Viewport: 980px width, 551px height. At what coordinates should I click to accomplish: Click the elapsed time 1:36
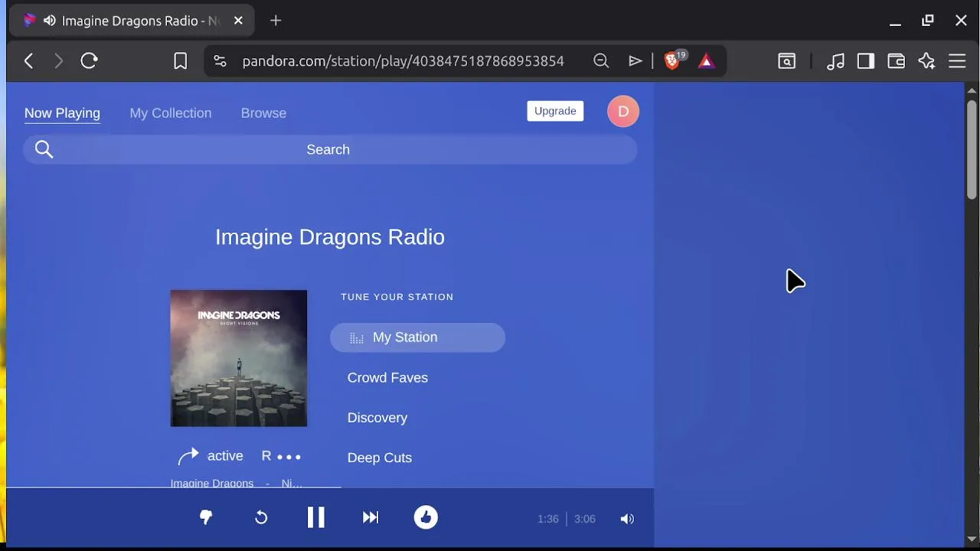coord(547,519)
